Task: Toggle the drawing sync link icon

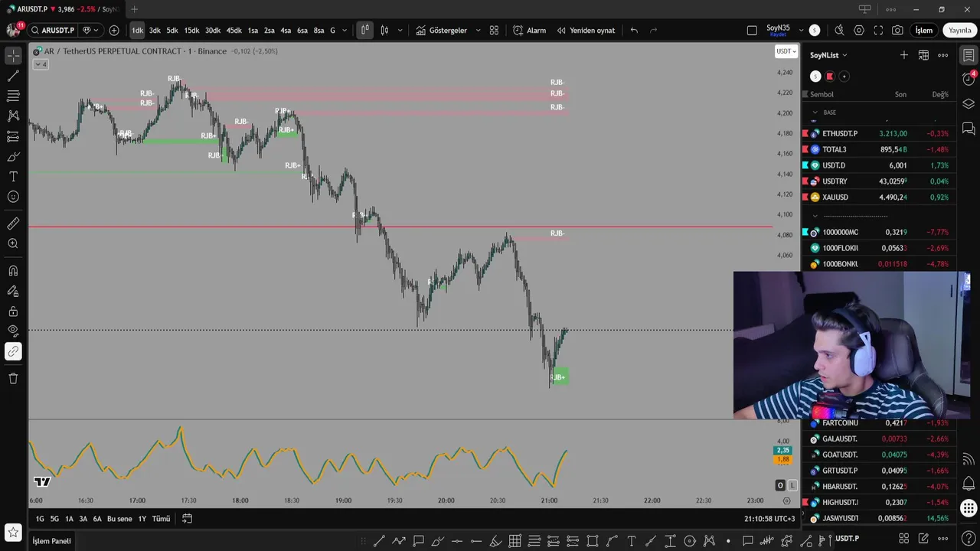Action: click(x=13, y=352)
